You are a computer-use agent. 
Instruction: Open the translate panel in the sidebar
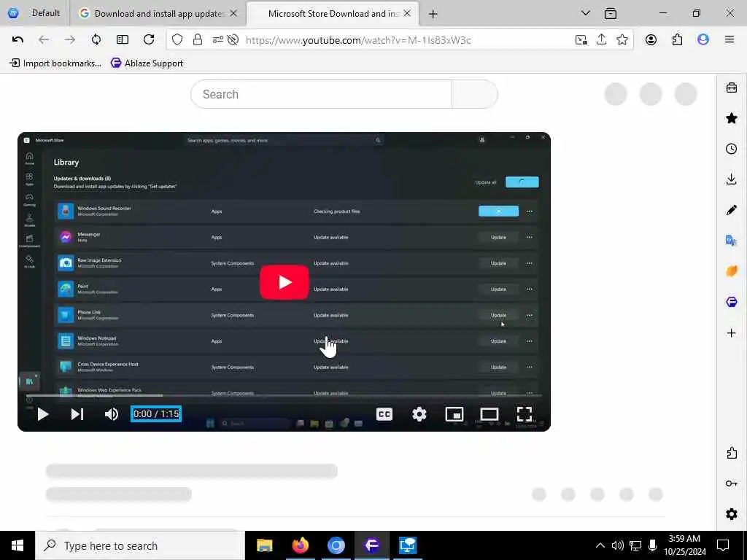coord(732,241)
